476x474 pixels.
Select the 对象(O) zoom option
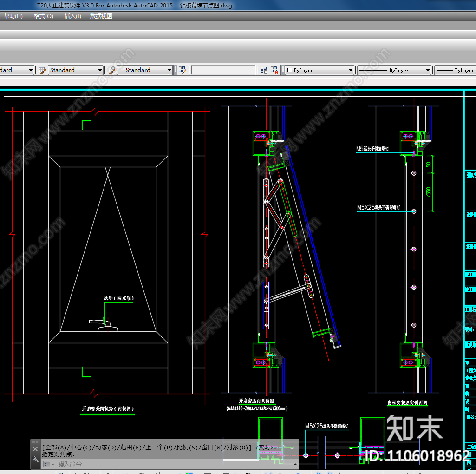point(238,448)
